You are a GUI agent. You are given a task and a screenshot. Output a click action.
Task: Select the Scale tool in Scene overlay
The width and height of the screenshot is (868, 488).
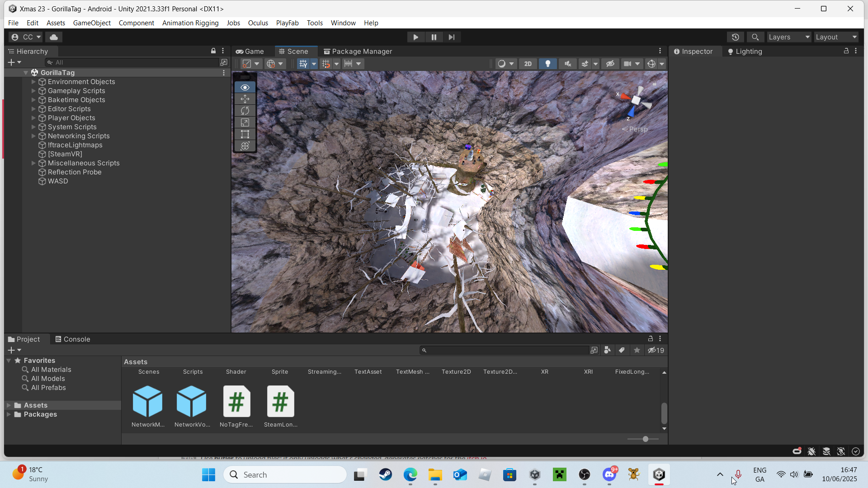(245, 122)
